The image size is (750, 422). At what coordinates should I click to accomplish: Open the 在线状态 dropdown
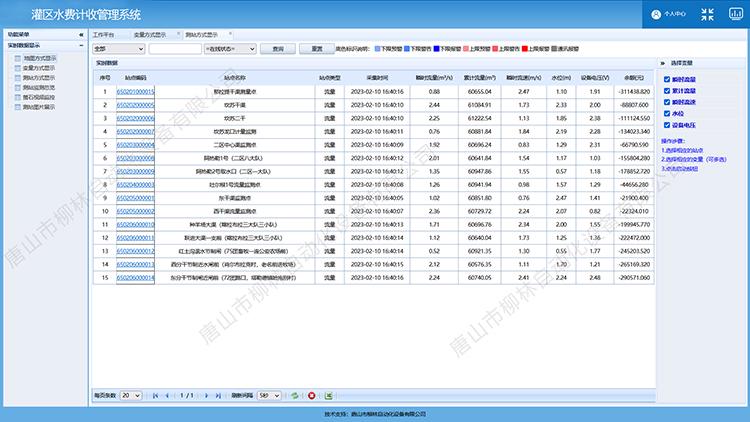(230, 49)
